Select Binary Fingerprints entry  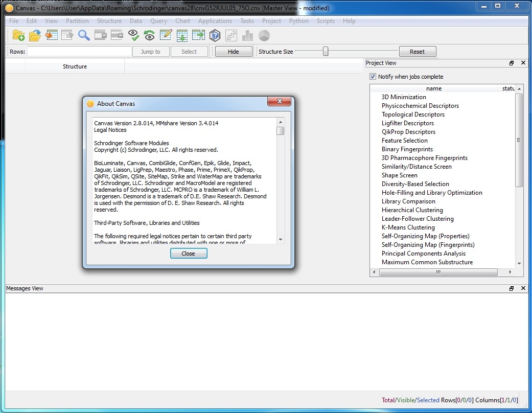407,149
